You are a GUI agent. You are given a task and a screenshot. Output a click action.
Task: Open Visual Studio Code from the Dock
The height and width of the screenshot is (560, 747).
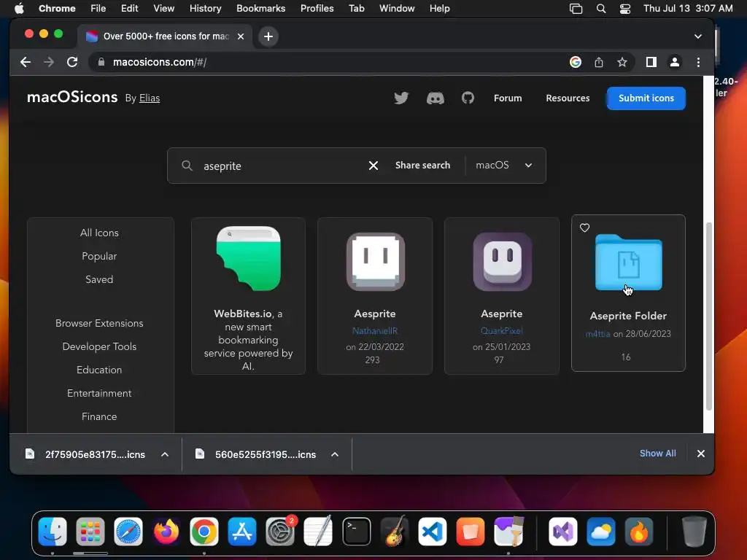point(432,532)
